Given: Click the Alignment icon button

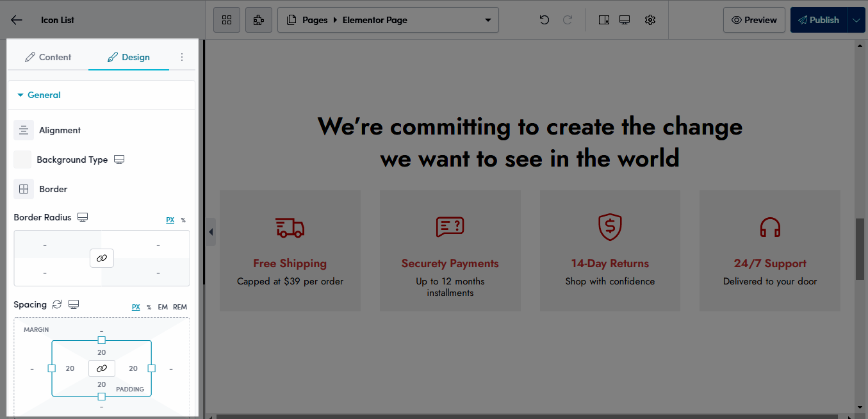Looking at the screenshot, I should click(x=24, y=130).
